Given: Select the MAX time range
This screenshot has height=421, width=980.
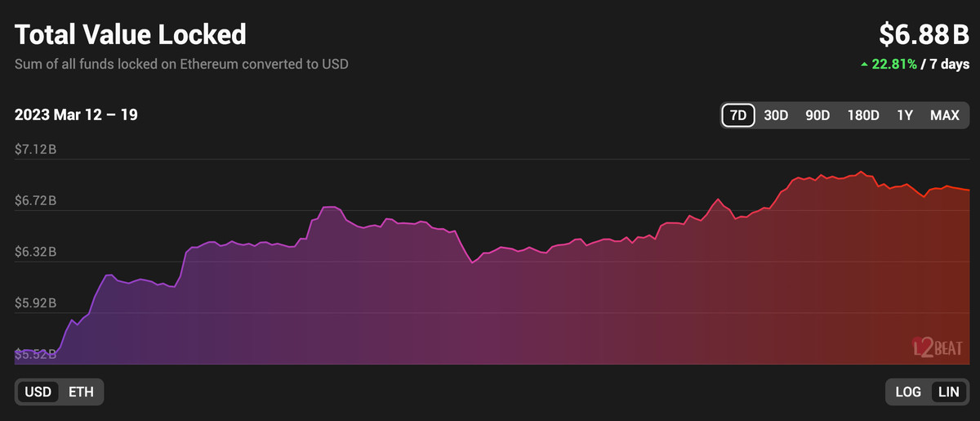Looking at the screenshot, I should click(x=944, y=115).
